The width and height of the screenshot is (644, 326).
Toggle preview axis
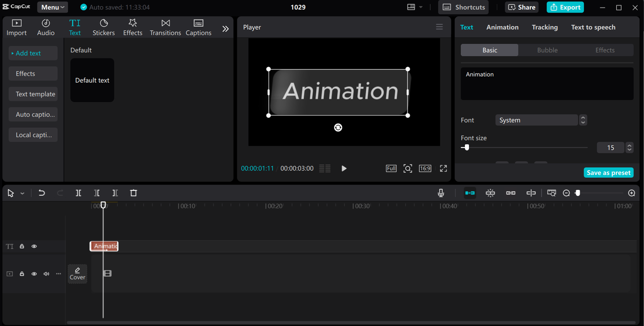(x=531, y=193)
